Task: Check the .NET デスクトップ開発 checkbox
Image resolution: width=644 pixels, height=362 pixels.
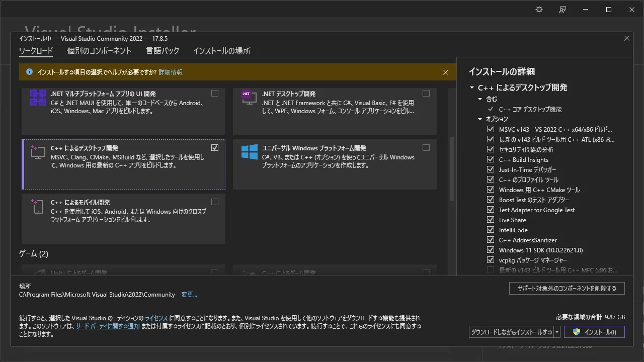Action: pyautogui.click(x=426, y=94)
